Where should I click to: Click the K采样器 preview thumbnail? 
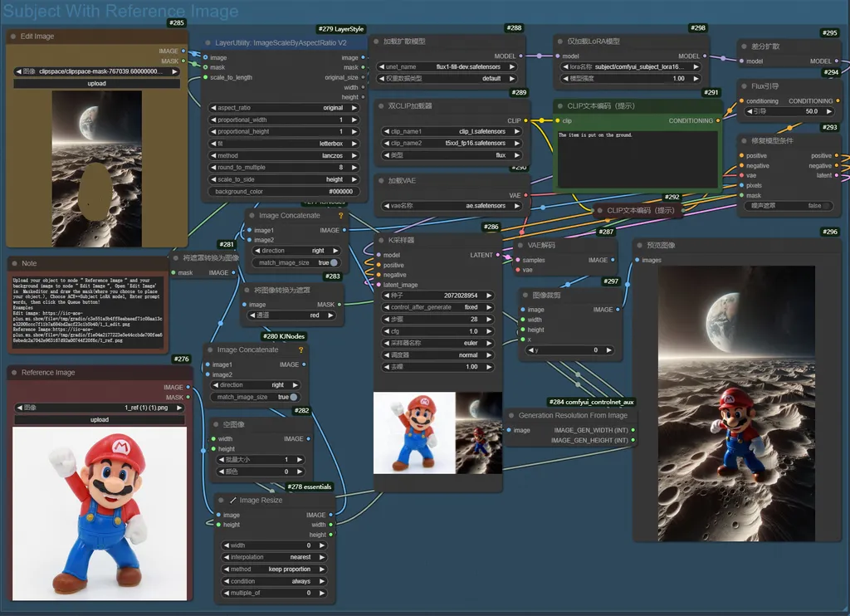(438, 433)
